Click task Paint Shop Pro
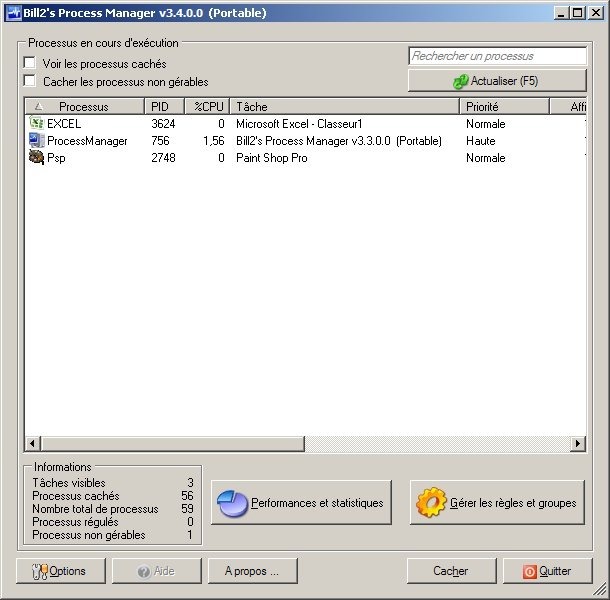Viewport: 610px width, 600px height. tap(272, 158)
